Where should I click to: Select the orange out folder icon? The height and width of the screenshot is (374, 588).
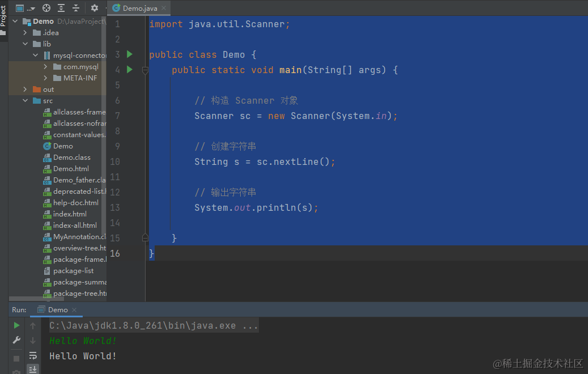pos(37,90)
